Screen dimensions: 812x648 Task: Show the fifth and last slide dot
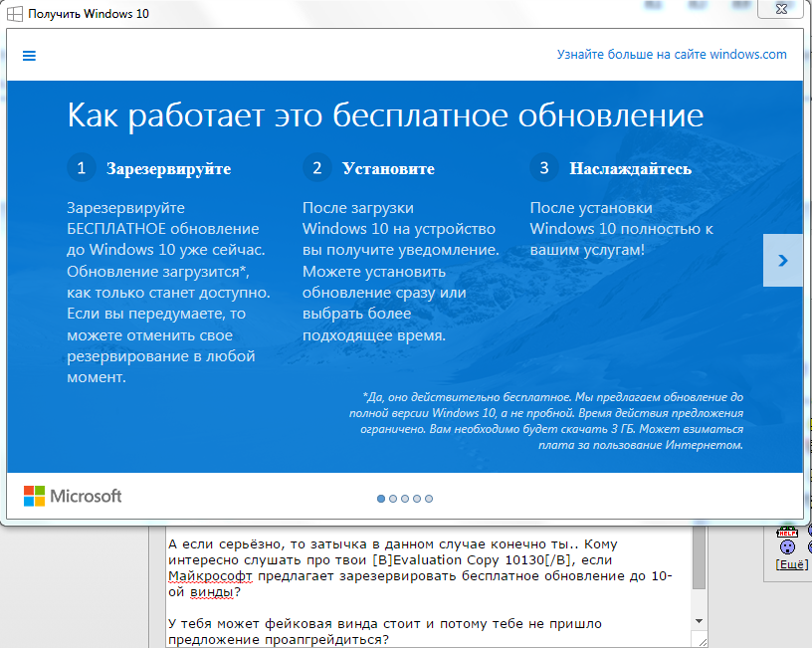[429, 499]
